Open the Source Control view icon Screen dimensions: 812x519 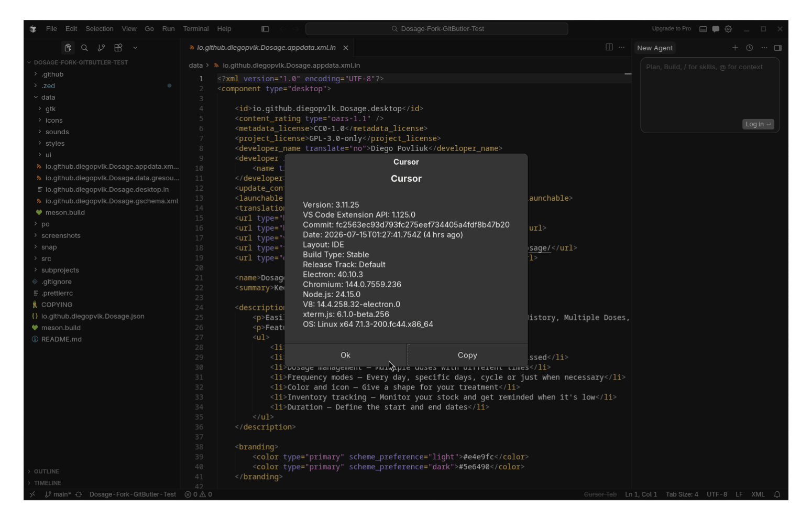tap(101, 48)
